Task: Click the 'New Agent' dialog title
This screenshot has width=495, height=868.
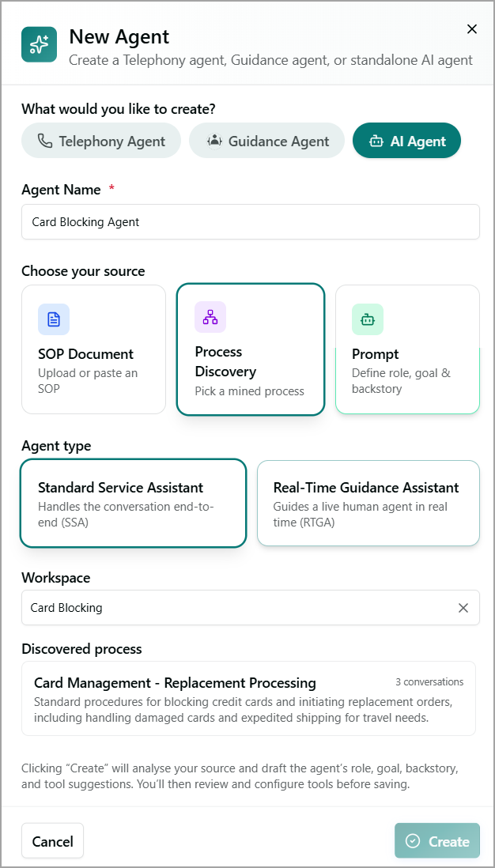Action: point(119,36)
